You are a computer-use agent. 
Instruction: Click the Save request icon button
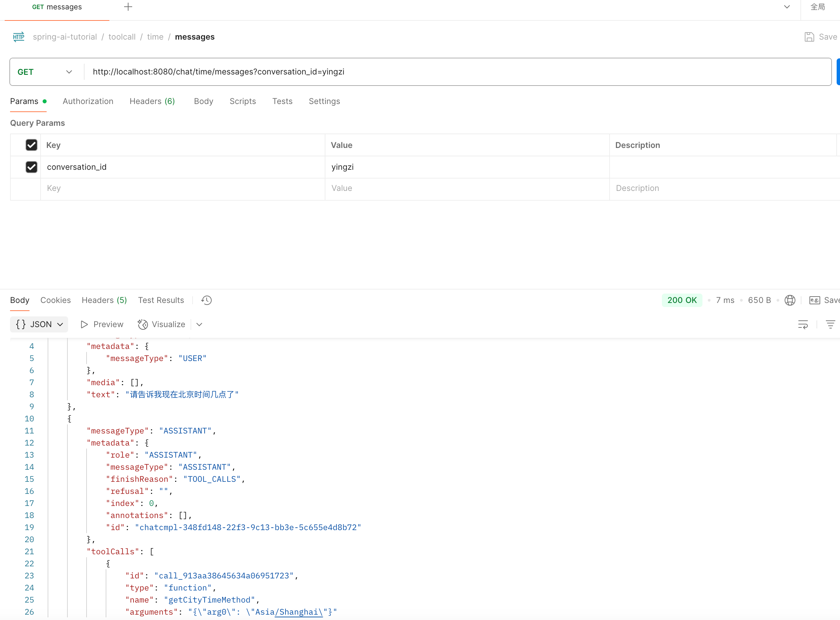coord(809,37)
